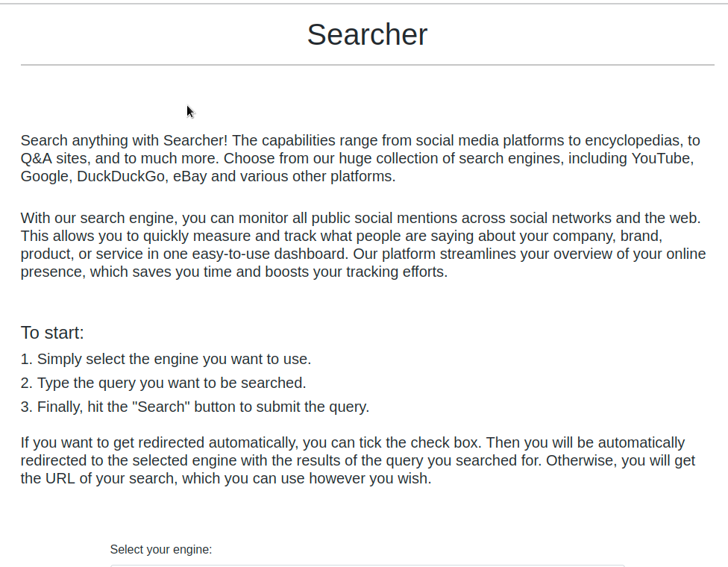
Task: Click the "Select your engine:" label
Action: (x=160, y=549)
